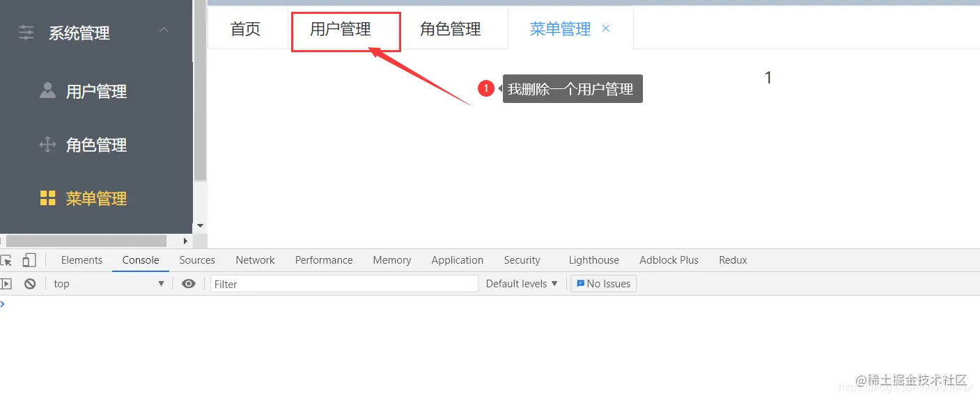Viewport: 980px width, 400px height.
Task: Switch to the 首页 tab
Action: point(246,29)
